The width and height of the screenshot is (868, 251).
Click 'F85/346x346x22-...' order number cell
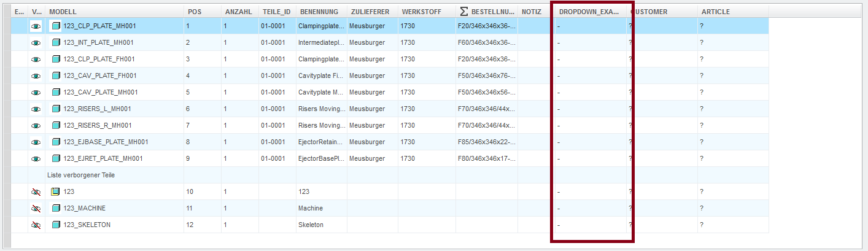pos(486,142)
